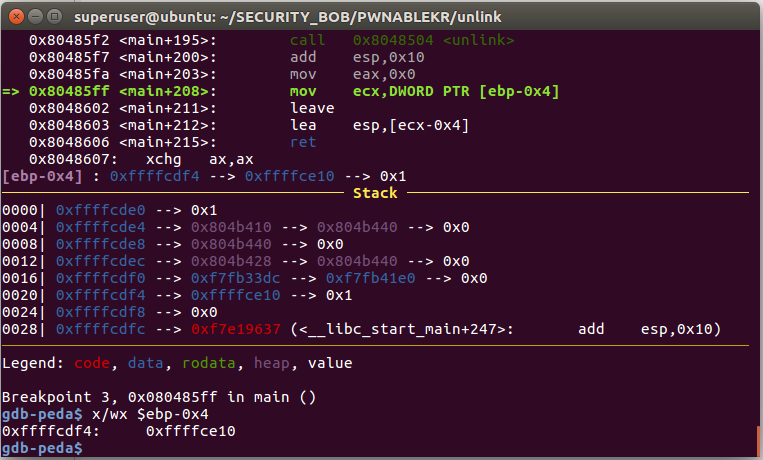Click stack address 0xffffcdf4 at offset 0020

100,295
